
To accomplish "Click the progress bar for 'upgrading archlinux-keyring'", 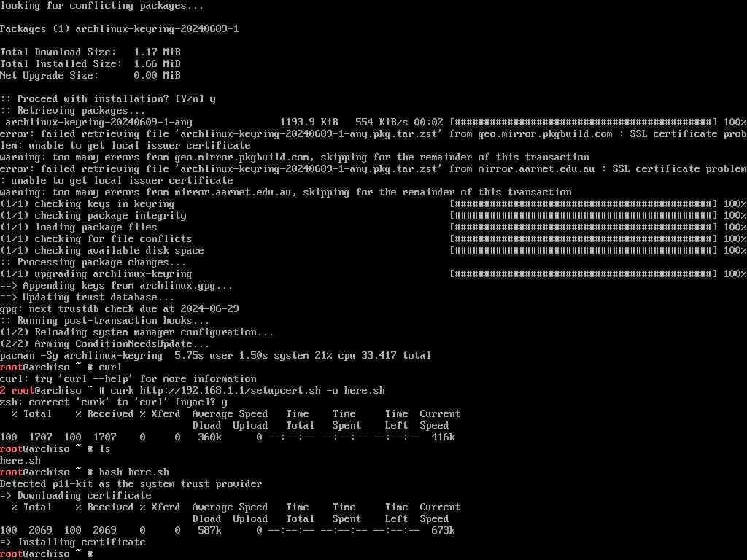I will [x=584, y=274].
